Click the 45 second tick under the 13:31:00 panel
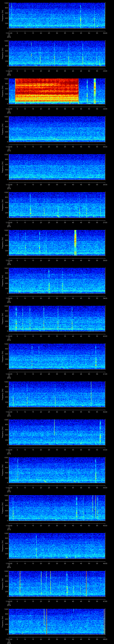114x644 pixels. coord(81,33)
